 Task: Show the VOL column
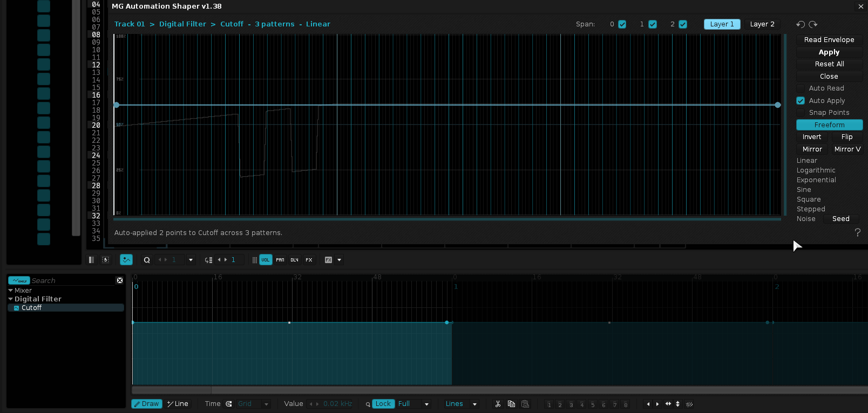pyautogui.click(x=266, y=260)
